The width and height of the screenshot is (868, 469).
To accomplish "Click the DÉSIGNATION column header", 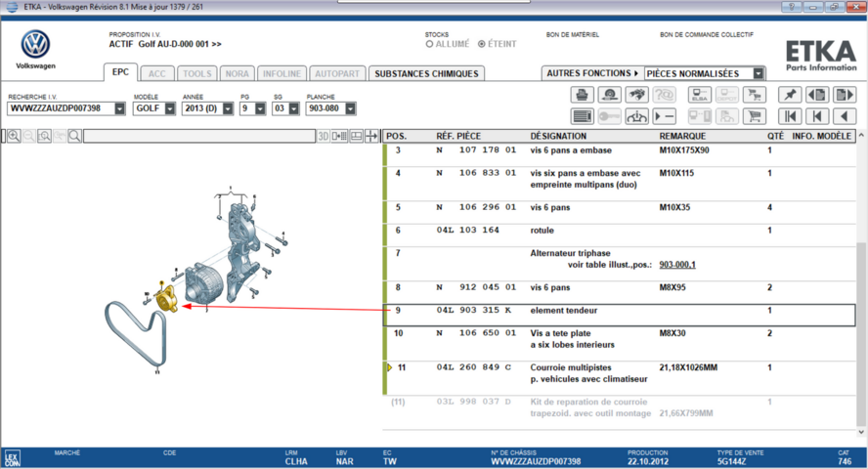I will click(558, 136).
